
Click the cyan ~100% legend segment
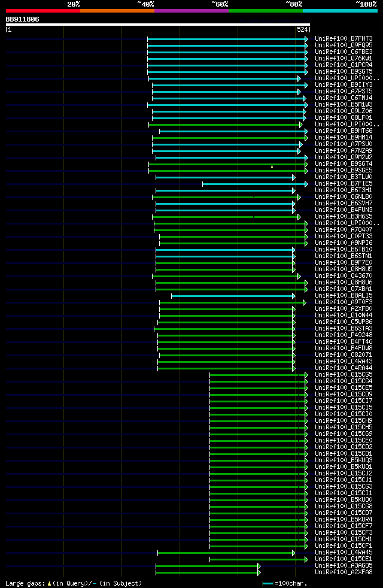[340, 11]
